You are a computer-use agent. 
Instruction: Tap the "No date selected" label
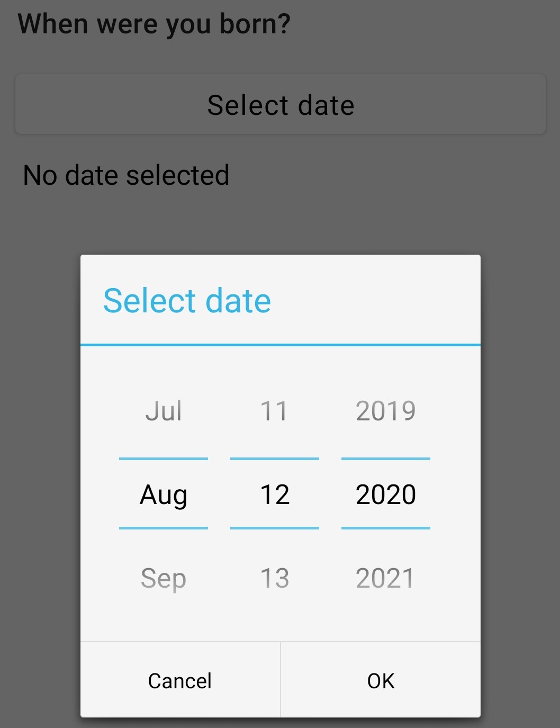coord(126,175)
